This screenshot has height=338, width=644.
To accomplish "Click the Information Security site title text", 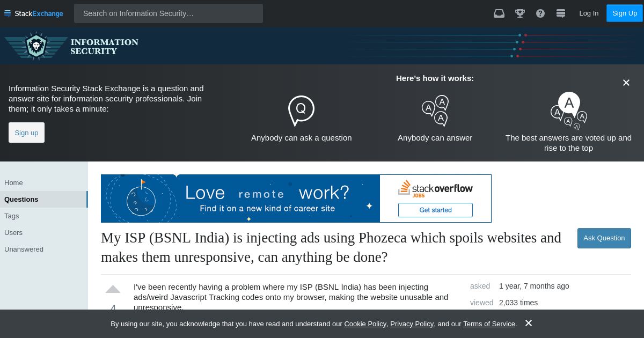I will click(104, 46).
